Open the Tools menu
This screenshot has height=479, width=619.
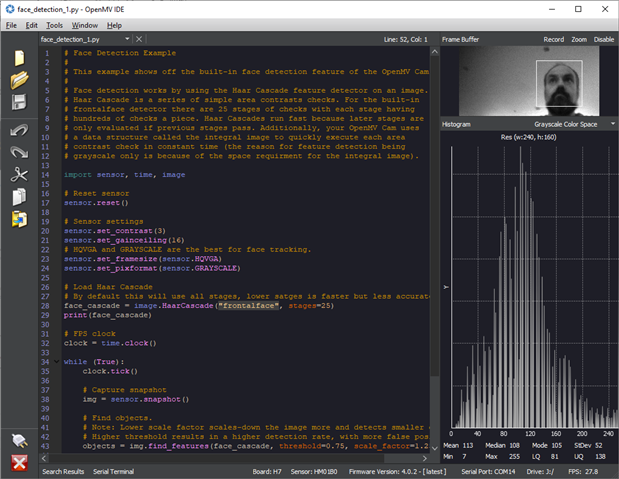tap(54, 25)
